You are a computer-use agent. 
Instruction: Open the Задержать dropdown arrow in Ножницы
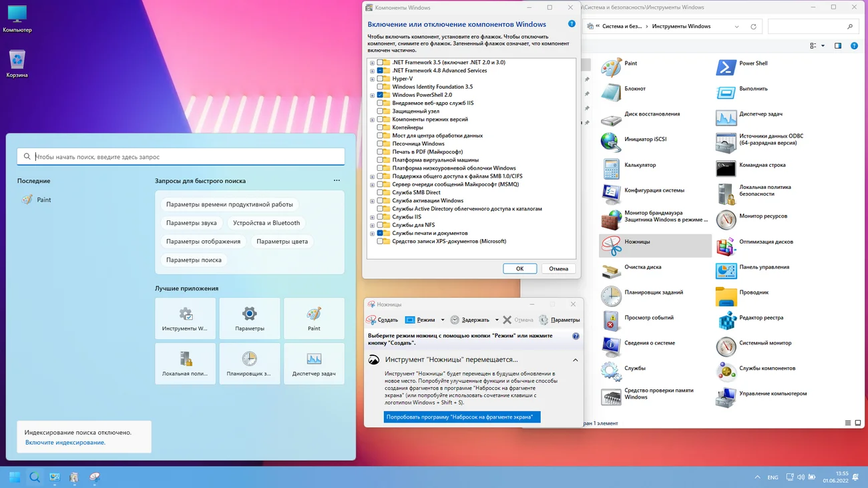coord(497,320)
